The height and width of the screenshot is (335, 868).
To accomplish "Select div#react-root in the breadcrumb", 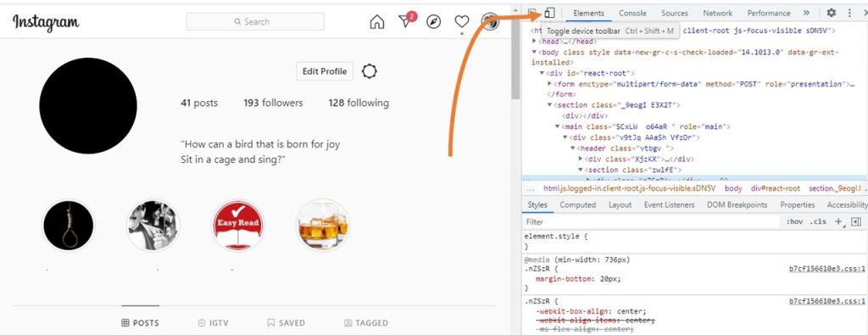I will point(775,188).
